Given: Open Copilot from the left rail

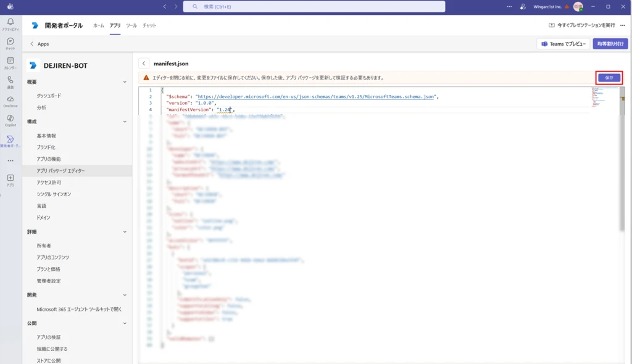Looking at the screenshot, I should (x=10, y=118).
